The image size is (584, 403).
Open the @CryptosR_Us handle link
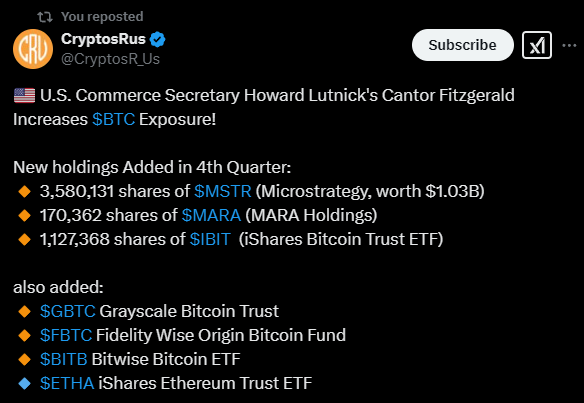point(110,59)
